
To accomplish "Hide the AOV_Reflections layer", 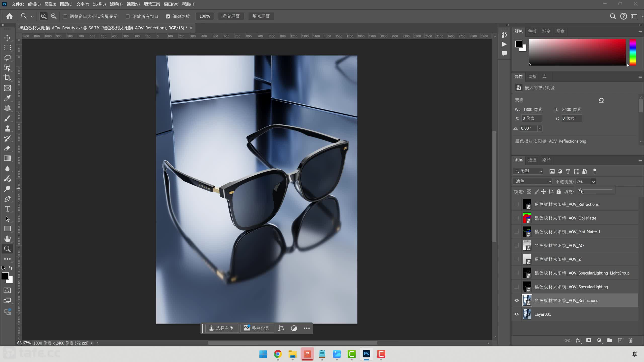I will point(516,300).
